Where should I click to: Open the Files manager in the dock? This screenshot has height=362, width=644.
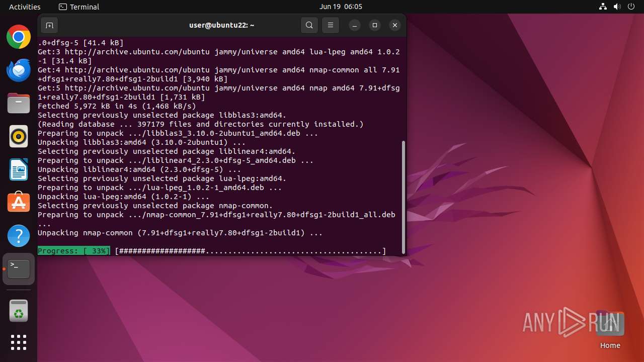tap(19, 103)
